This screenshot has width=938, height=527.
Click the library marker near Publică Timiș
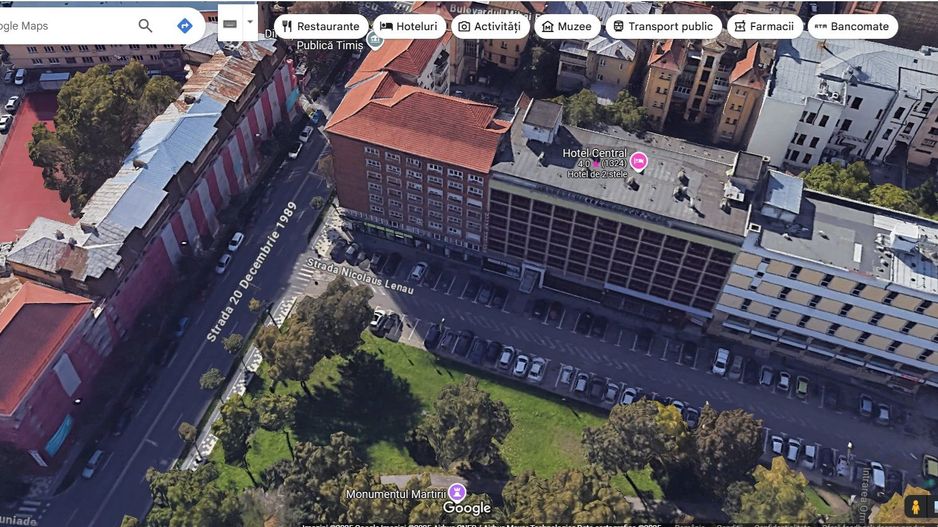click(374, 40)
